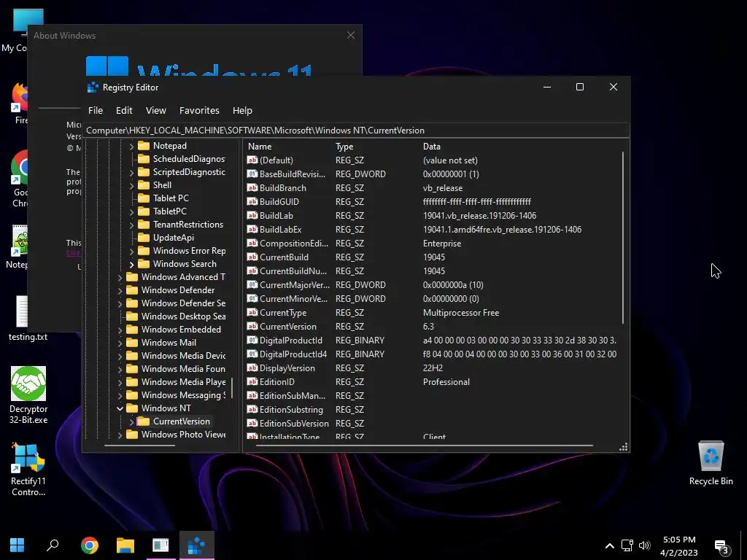Open the Help menu

click(x=242, y=111)
